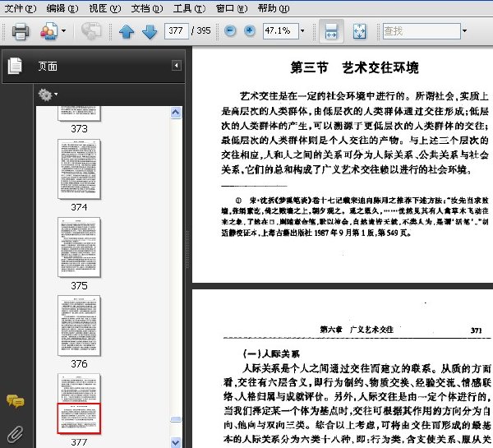The height and width of the screenshot is (448, 493).
Task: Open the 工具 (Tools) menu
Action: click(x=189, y=8)
